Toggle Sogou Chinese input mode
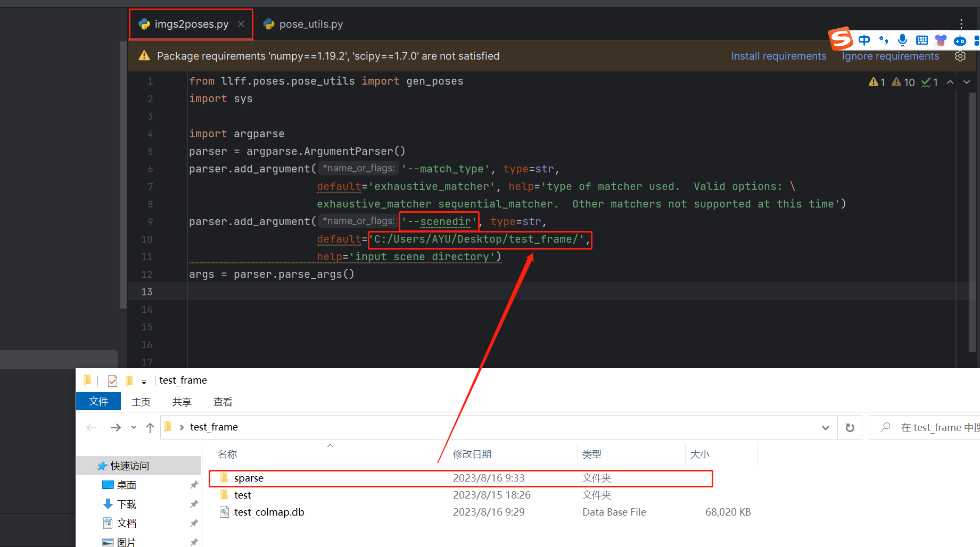The image size is (980, 547). [x=864, y=40]
